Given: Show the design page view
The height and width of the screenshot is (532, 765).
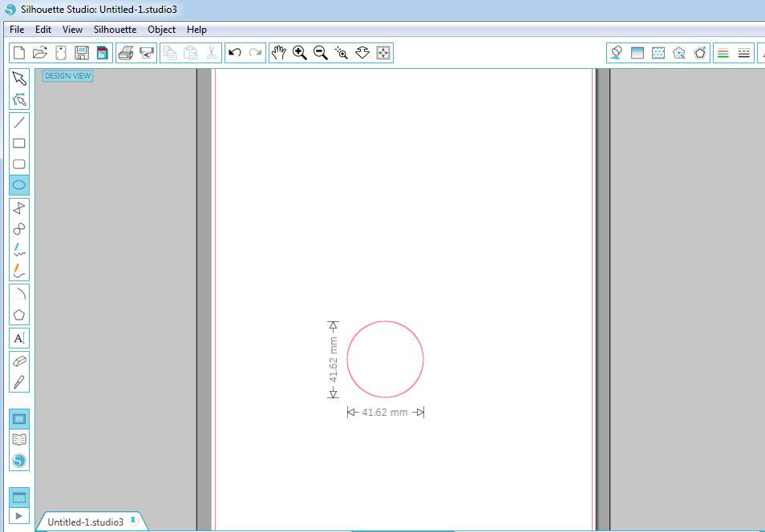Looking at the screenshot, I should point(19,419).
